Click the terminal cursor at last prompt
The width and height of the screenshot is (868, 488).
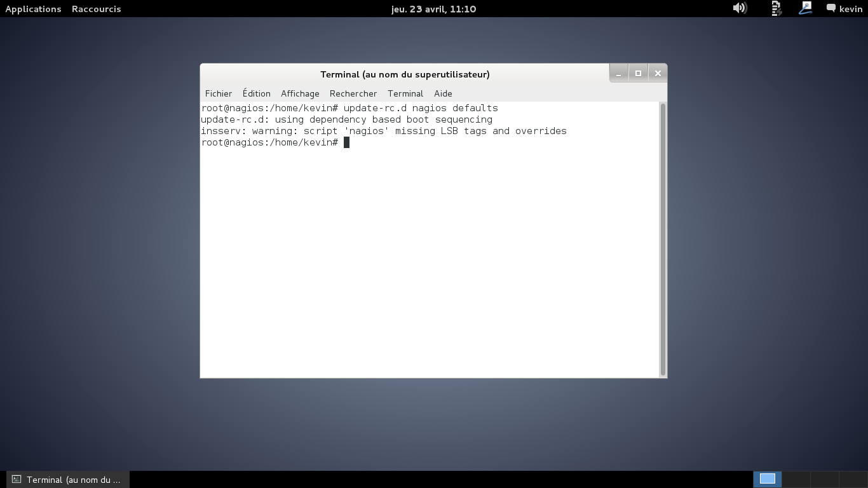(346, 142)
